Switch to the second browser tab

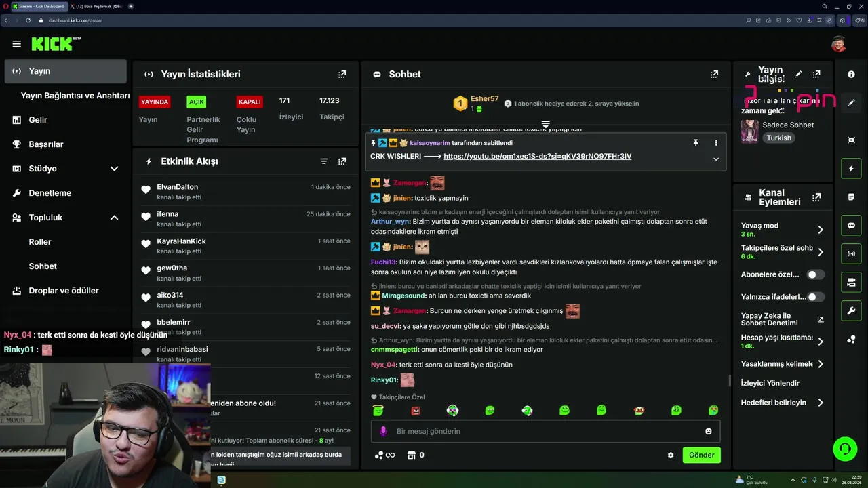(97, 6)
